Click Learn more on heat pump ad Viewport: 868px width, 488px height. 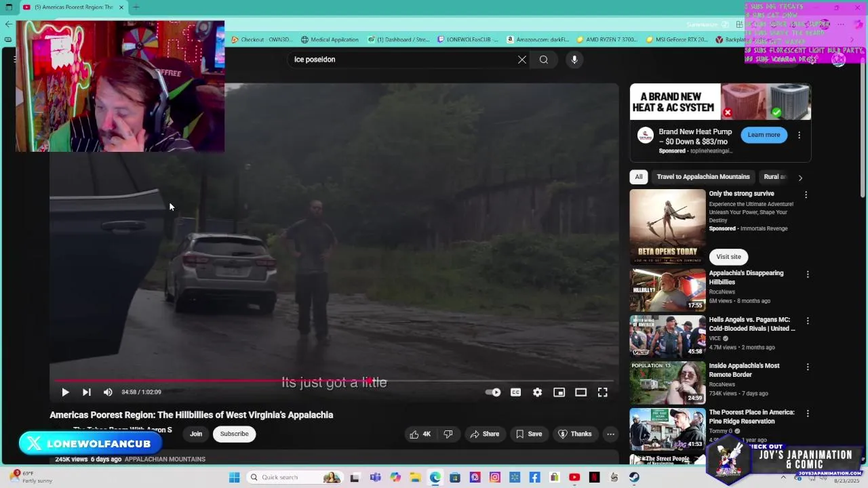(x=764, y=135)
